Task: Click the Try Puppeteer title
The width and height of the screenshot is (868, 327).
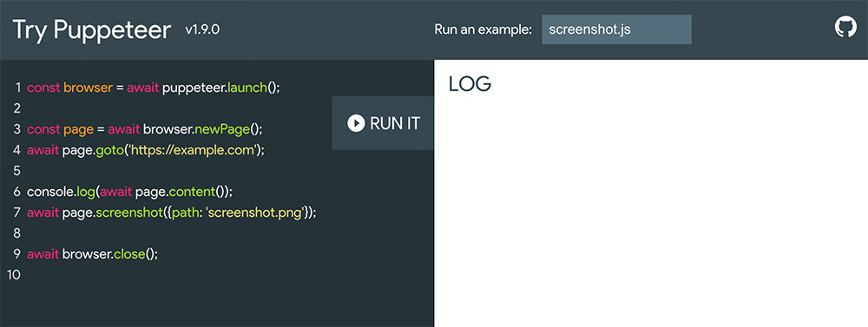Action: click(92, 29)
